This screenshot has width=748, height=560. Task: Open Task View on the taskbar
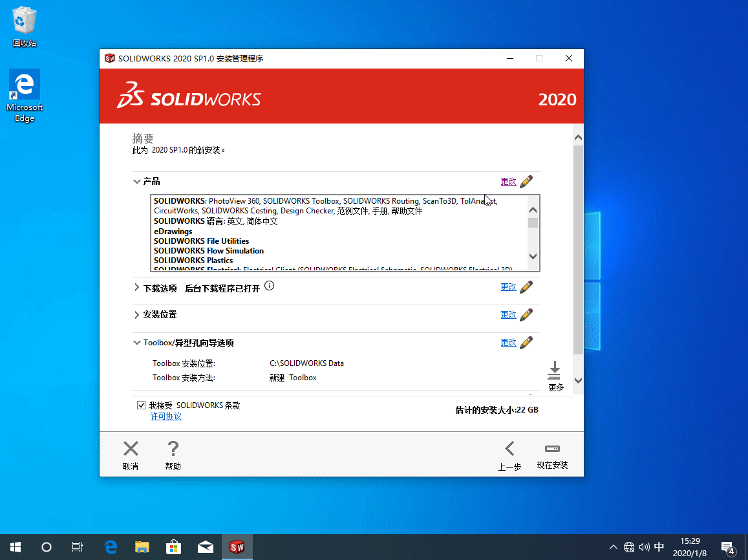[x=78, y=547]
